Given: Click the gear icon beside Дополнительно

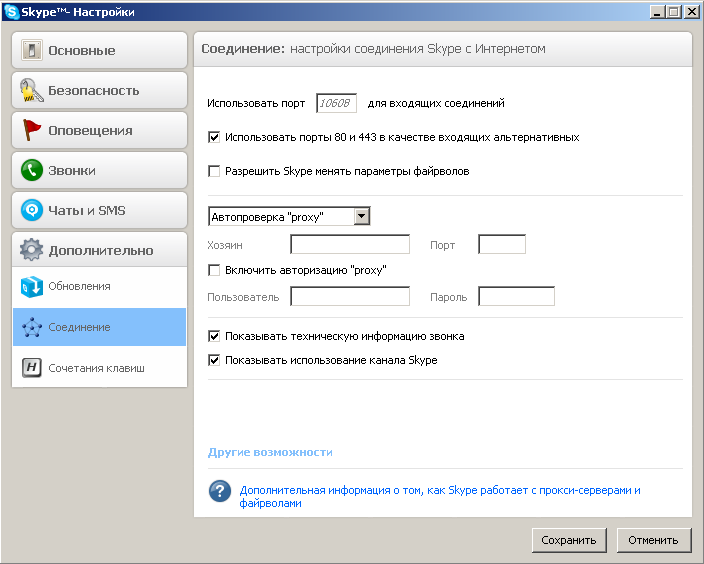Looking at the screenshot, I should pos(31,250).
